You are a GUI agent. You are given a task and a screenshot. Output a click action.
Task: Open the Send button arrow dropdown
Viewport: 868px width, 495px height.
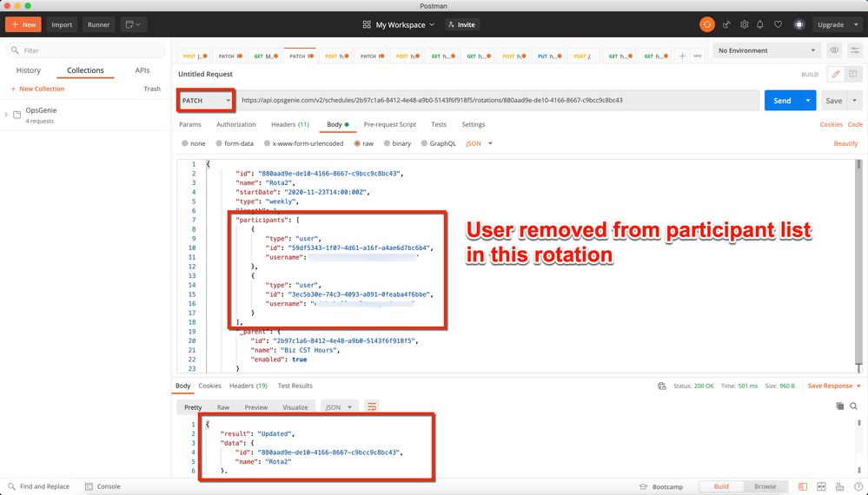coord(808,101)
